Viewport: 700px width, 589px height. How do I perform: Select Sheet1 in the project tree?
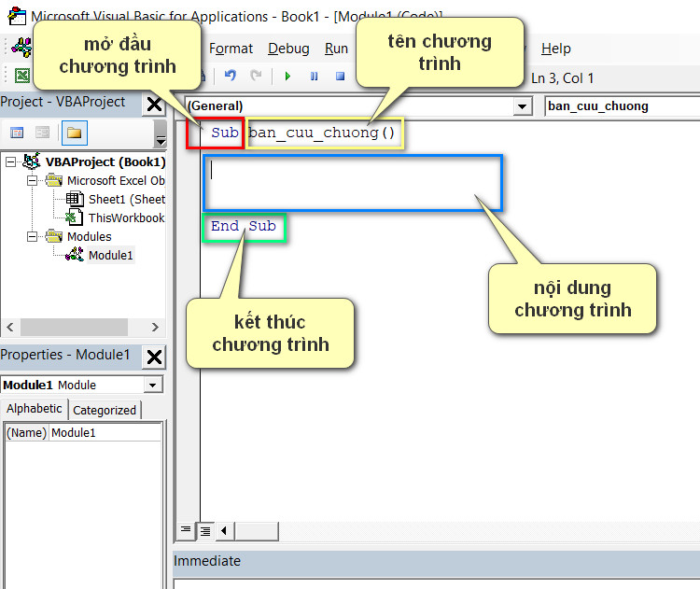(127, 199)
